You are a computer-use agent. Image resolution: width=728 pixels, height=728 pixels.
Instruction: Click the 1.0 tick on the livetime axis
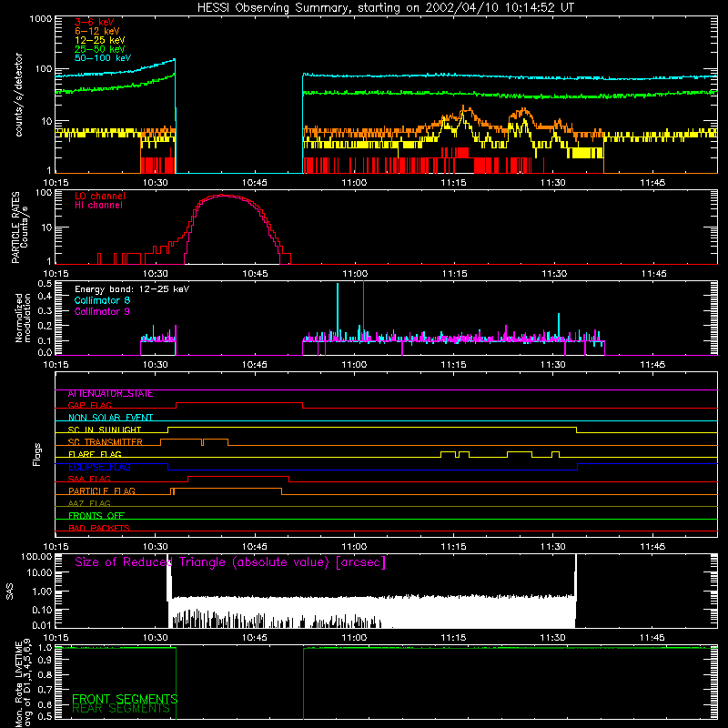coord(45,647)
